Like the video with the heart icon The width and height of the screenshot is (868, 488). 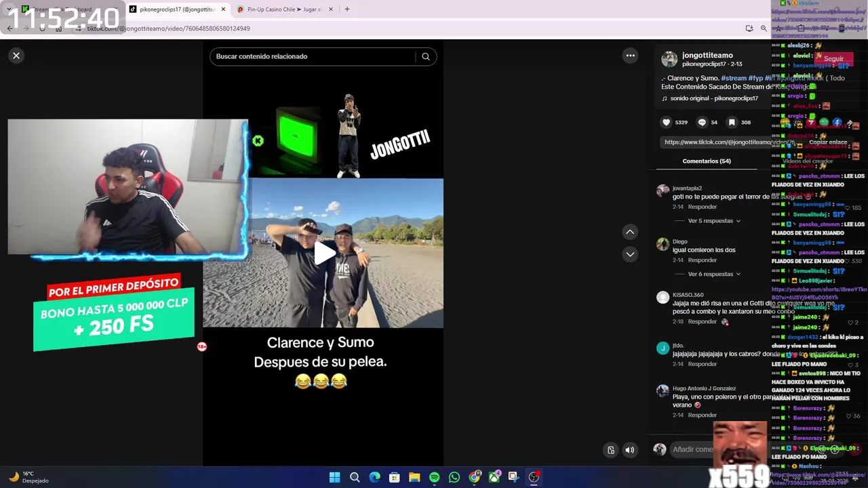click(667, 122)
